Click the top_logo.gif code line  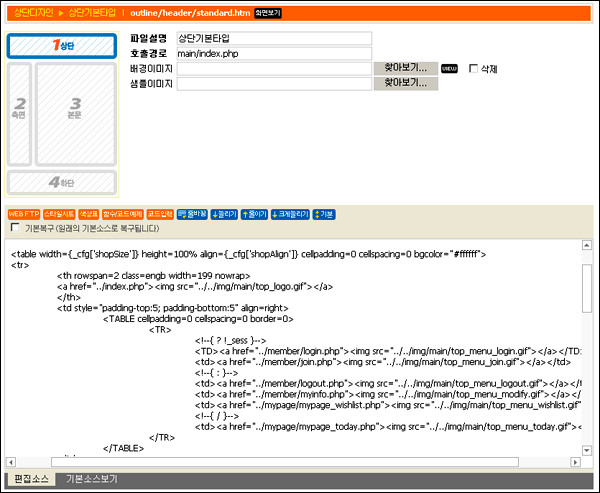tap(195, 286)
